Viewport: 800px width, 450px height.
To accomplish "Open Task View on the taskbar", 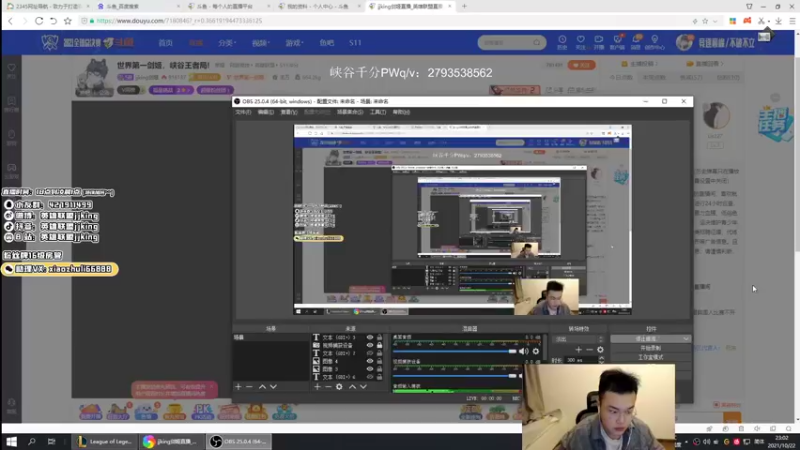I will coord(52,441).
